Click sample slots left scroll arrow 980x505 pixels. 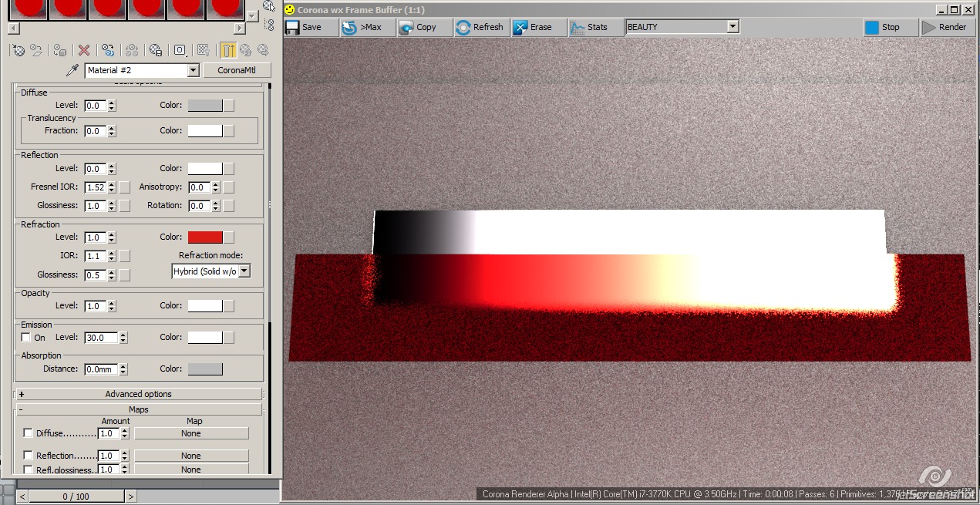click(x=13, y=28)
